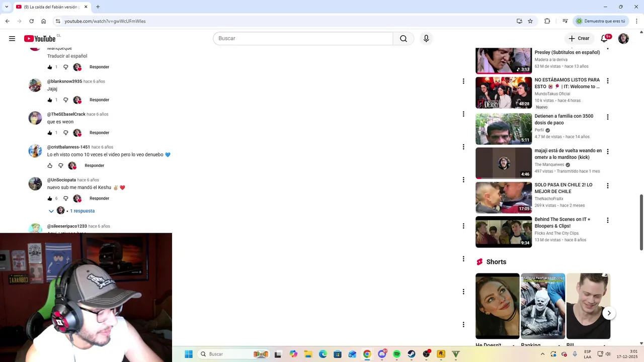Screen dimensions: 644x362
Task: Like the comment by @TheSEbaselCrack
Action: click(50, 133)
